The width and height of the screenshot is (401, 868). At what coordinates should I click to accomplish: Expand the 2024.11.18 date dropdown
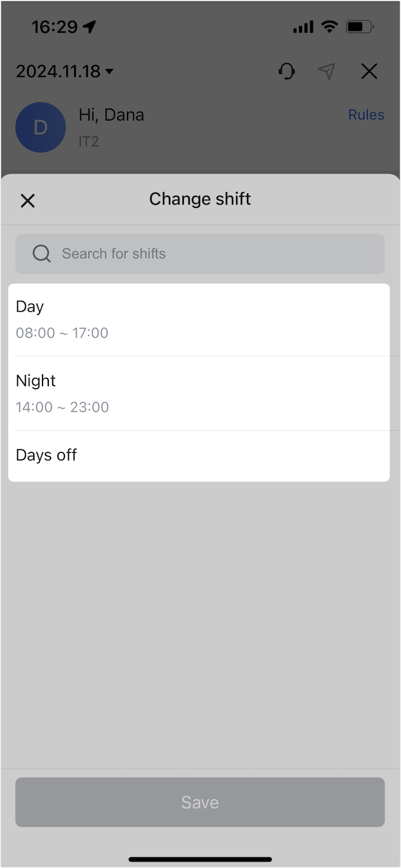click(63, 71)
